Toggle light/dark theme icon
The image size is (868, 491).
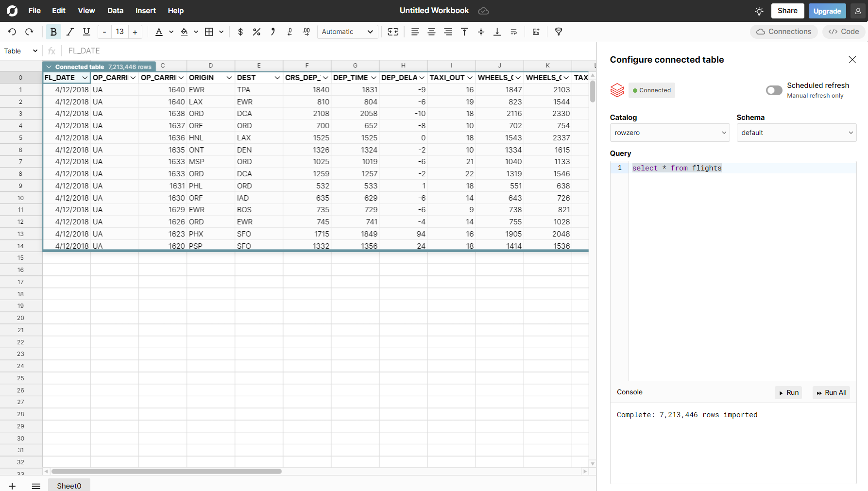[x=759, y=11]
